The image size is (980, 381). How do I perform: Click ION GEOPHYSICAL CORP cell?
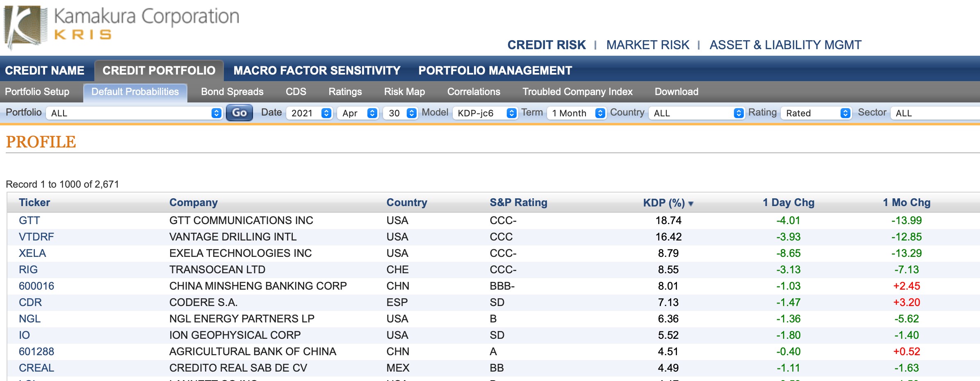235,335
